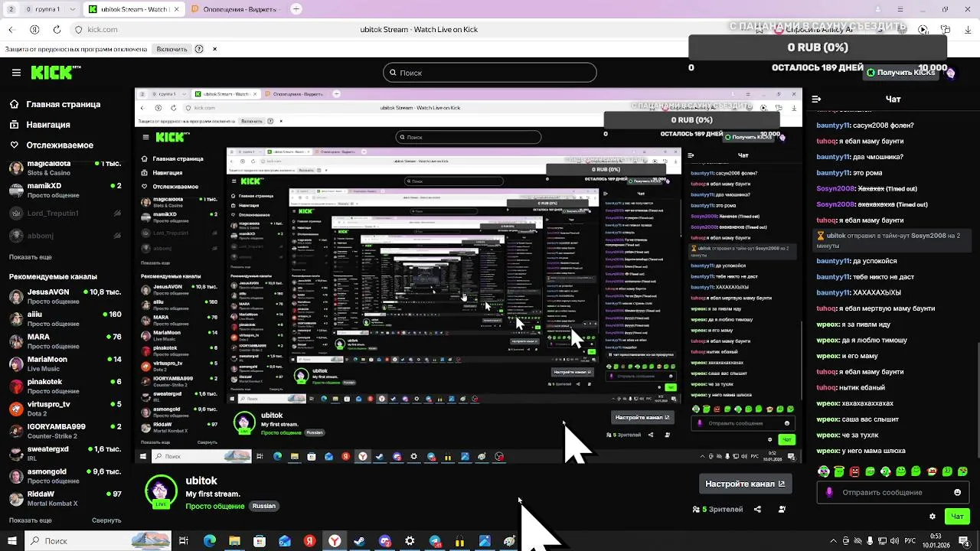Open File Explorer from taskbar

pyautogui.click(x=234, y=541)
